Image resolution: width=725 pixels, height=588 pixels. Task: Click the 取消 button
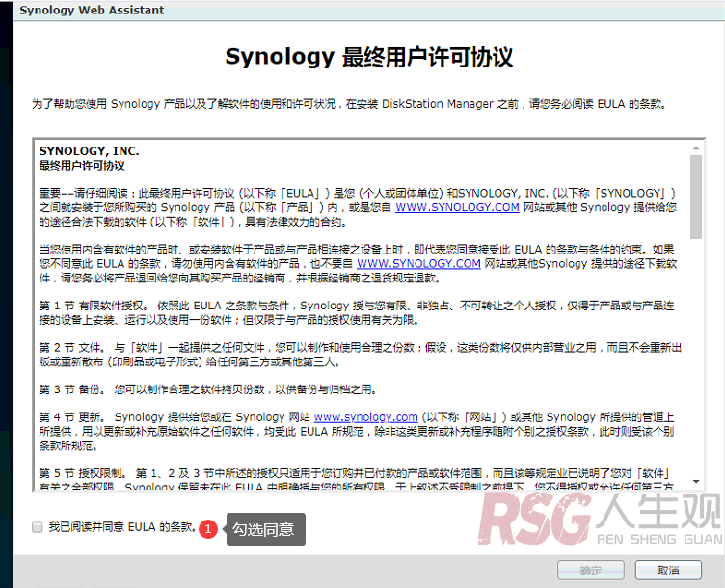pyautogui.click(x=668, y=571)
